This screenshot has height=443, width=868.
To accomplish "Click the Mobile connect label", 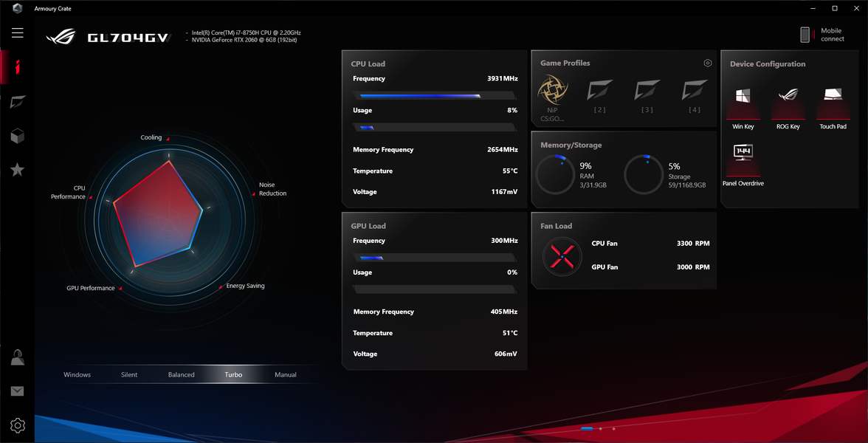I will [832, 35].
